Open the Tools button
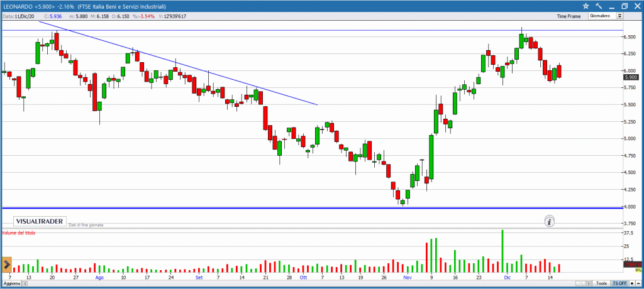 pos(602,284)
